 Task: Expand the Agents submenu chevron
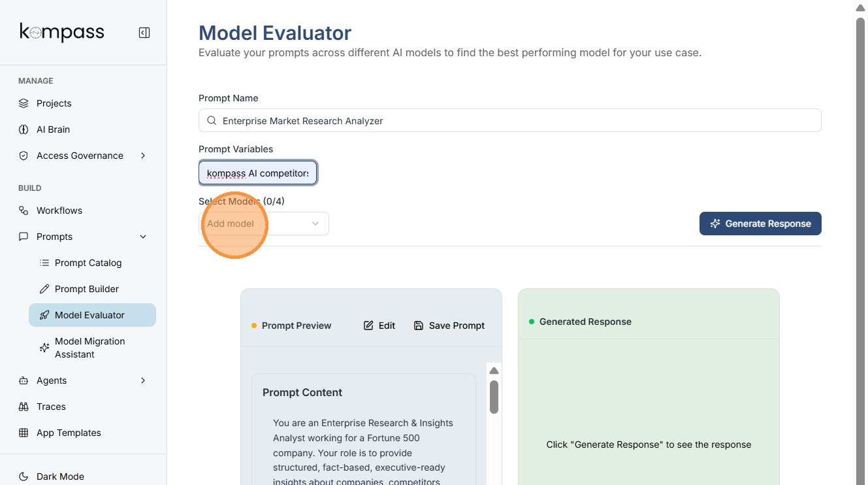point(143,380)
